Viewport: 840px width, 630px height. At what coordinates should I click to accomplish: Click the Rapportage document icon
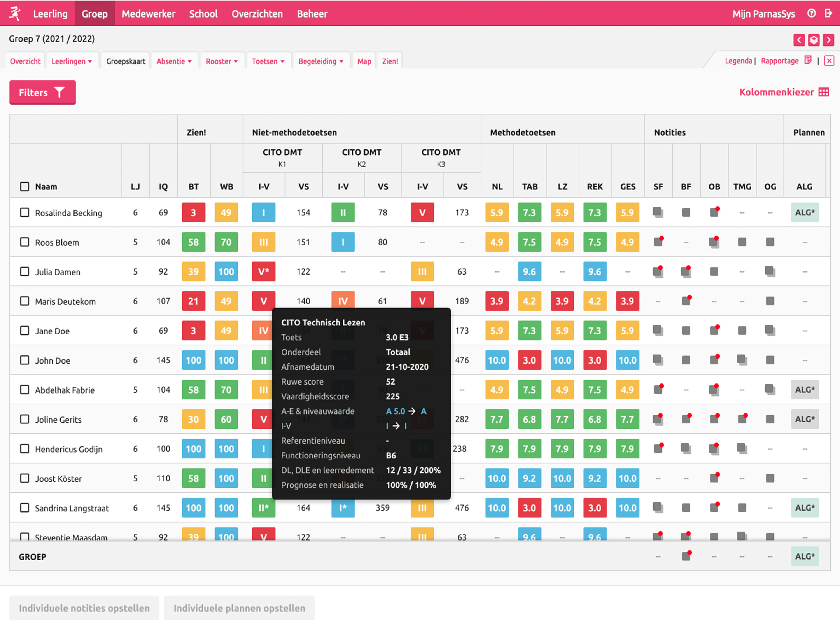point(808,60)
